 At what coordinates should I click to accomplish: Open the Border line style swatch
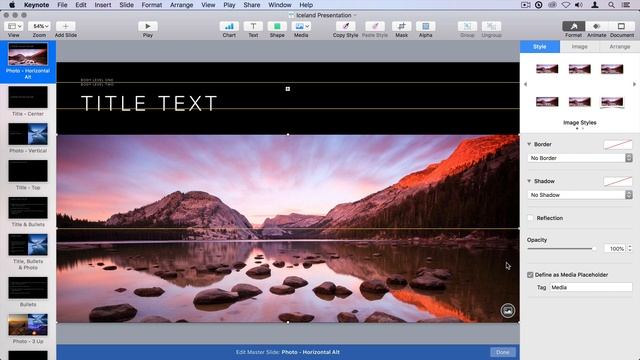(618, 144)
